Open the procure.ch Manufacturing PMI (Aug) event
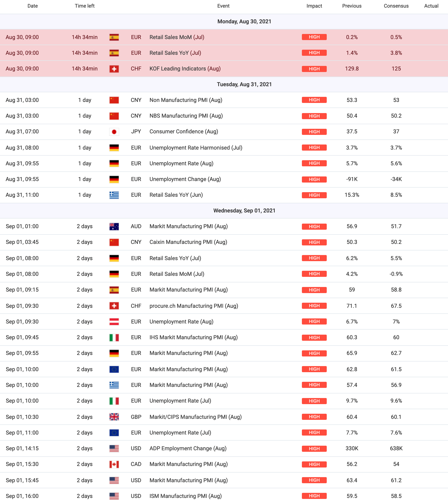 coord(194,306)
